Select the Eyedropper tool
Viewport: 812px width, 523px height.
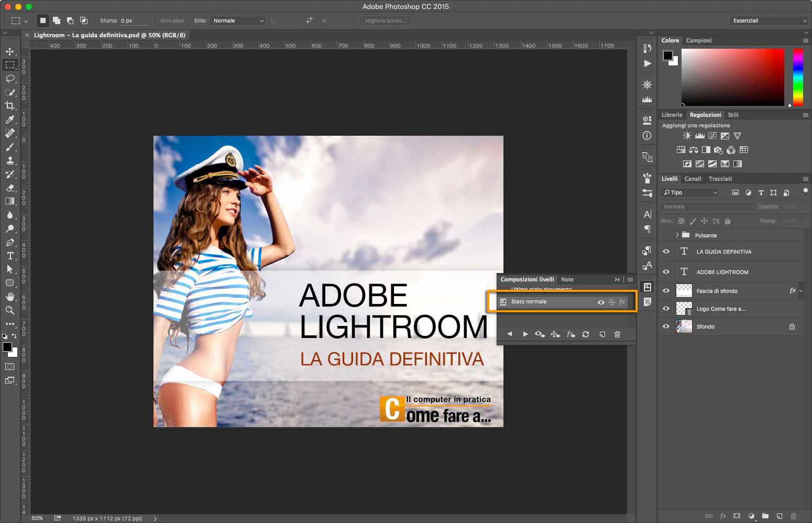pos(10,119)
